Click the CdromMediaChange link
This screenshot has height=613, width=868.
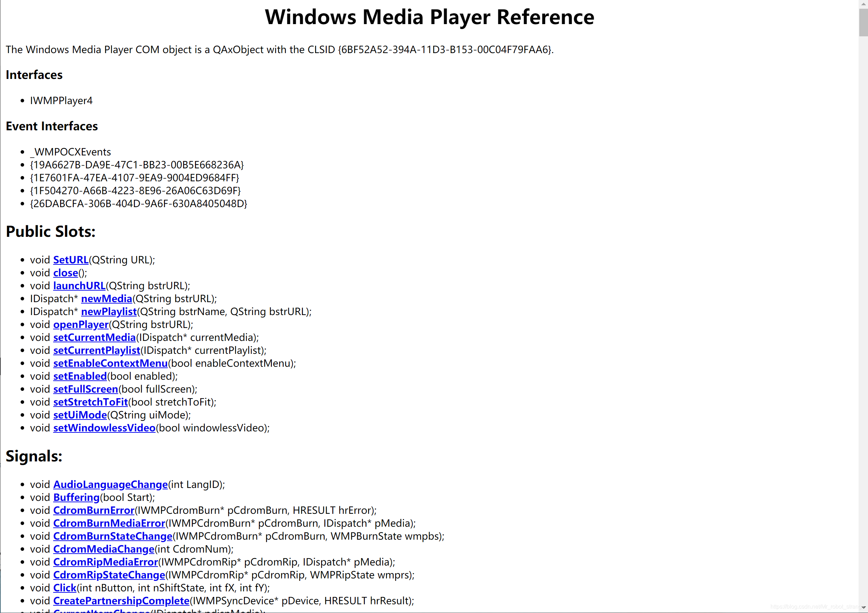pos(104,549)
